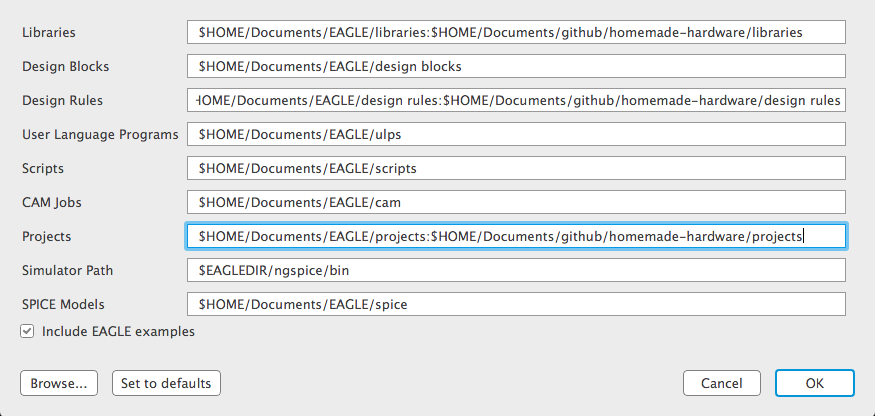Click into the Design Rules path field
The height and width of the screenshot is (416, 875).
tap(516, 101)
